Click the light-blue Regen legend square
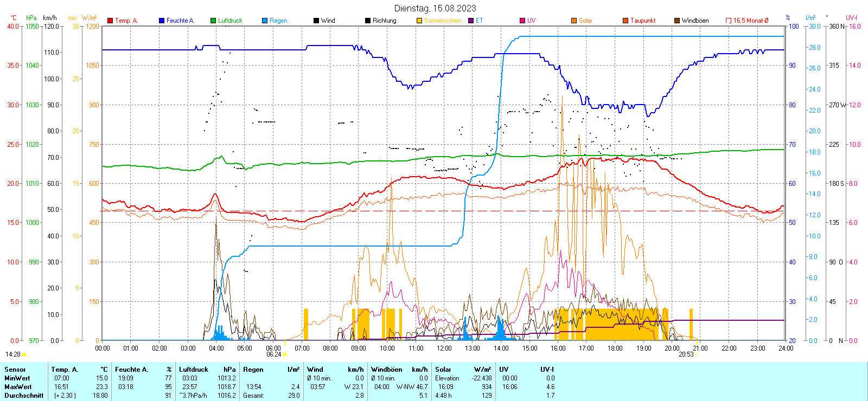 click(265, 21)
